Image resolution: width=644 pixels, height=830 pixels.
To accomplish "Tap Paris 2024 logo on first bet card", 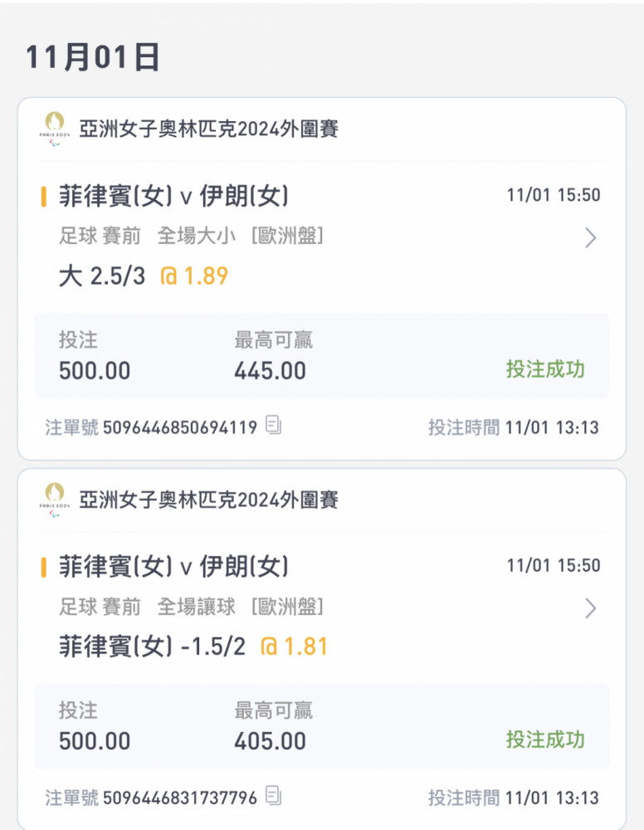I will click(54, 129).
